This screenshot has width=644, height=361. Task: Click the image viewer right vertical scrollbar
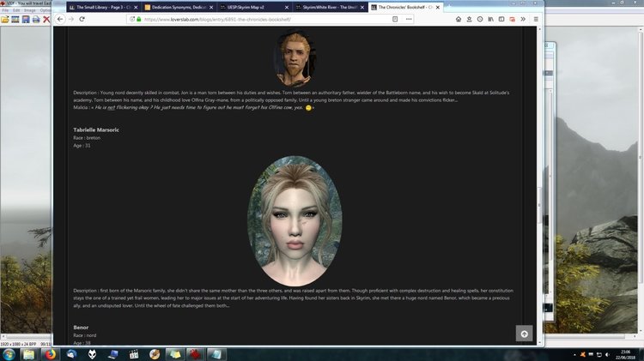(641, 180)
